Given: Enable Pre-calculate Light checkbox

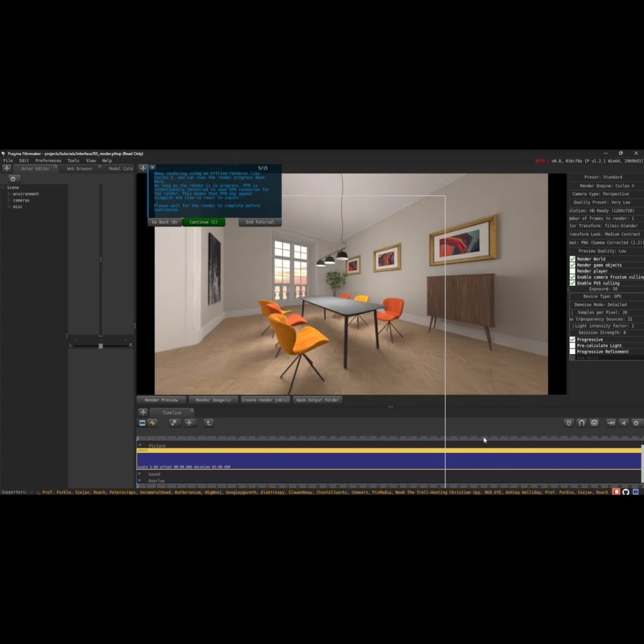Looking at the screenshot, I should [x=572, y=345].
